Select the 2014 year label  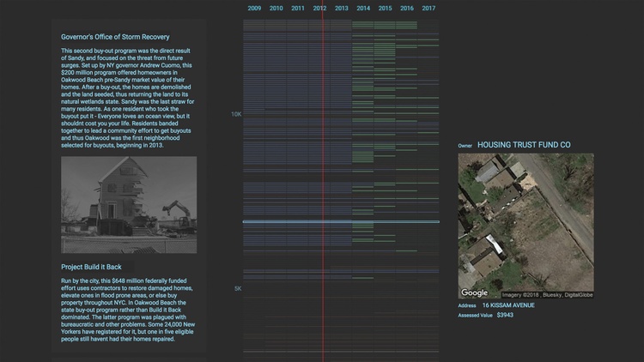(x=363, y=9)
